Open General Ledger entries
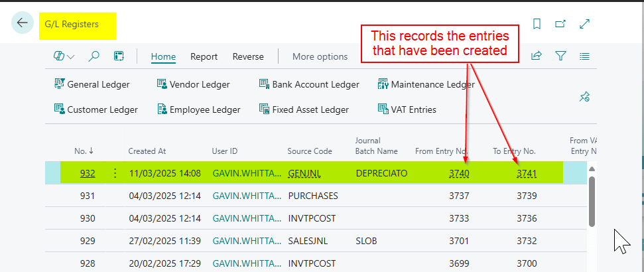The height and width of the screenshot is (272, 644). 92,84
